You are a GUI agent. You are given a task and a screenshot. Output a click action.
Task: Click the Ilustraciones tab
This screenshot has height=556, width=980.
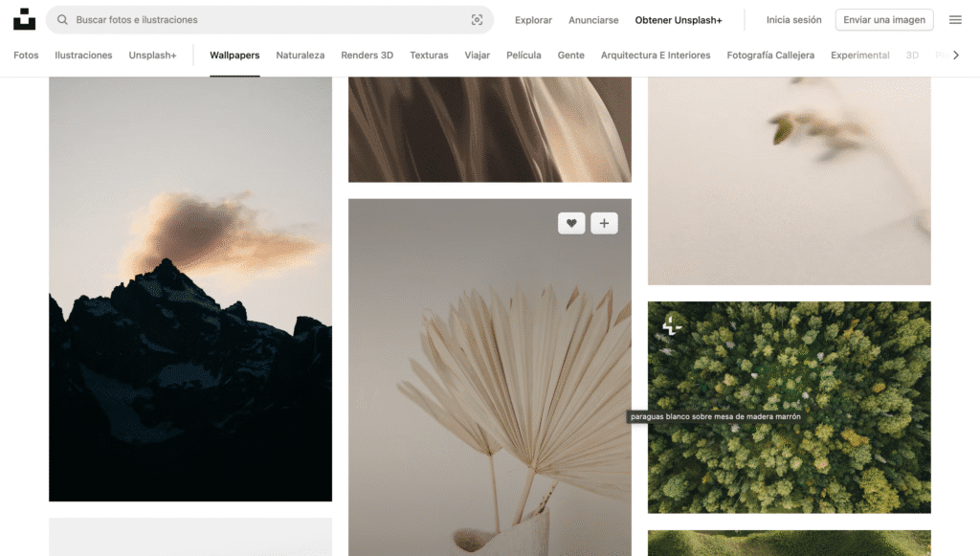click(83, 56)
